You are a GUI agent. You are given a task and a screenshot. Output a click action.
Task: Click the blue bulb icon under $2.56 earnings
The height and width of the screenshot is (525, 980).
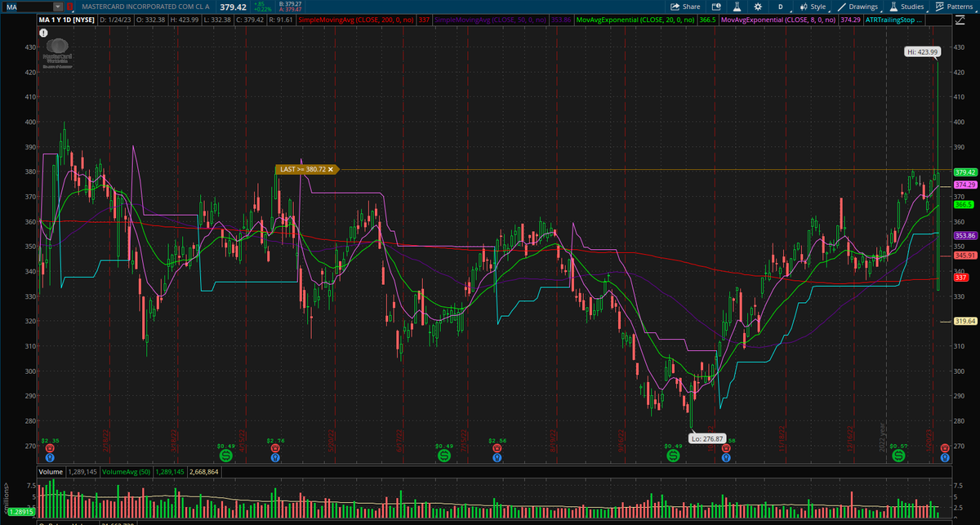497,457
